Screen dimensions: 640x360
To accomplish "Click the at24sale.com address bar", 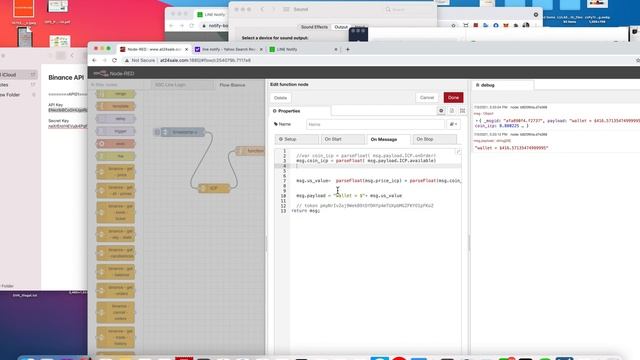I will click(x=205, y=60).
